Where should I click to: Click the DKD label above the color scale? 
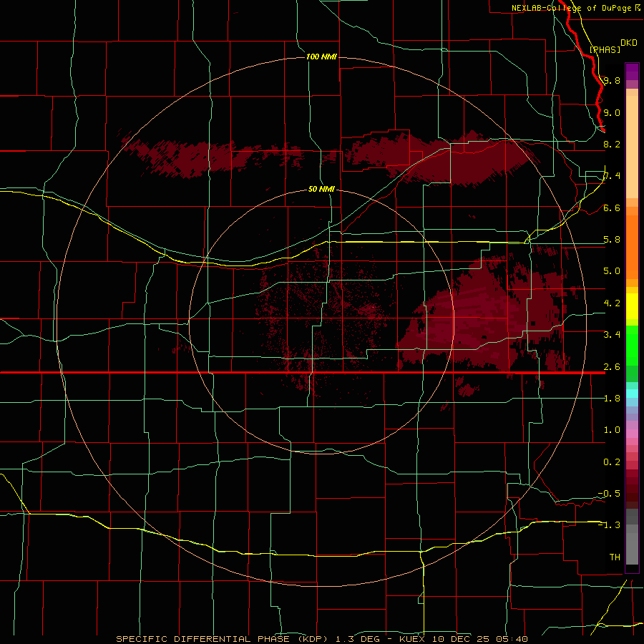(x=629, y=43)
